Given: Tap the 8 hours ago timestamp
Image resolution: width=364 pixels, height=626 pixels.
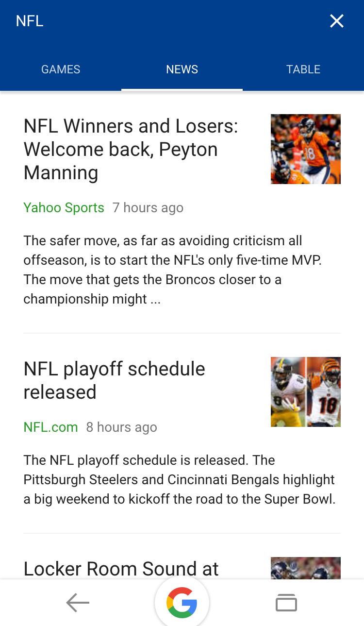Looking at the screenshot, I should coord(122,427).
